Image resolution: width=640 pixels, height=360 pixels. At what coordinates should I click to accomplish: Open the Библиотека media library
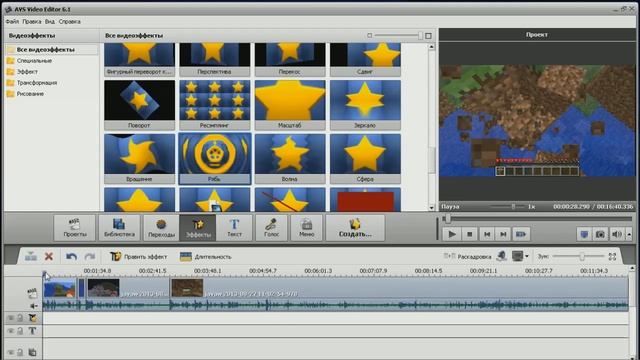pos(119,228)
